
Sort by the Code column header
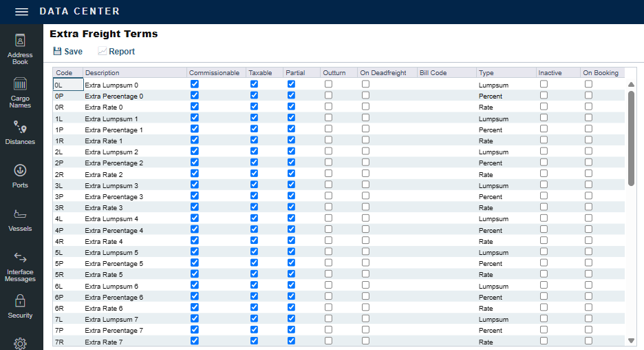click(x=67, y=73)
